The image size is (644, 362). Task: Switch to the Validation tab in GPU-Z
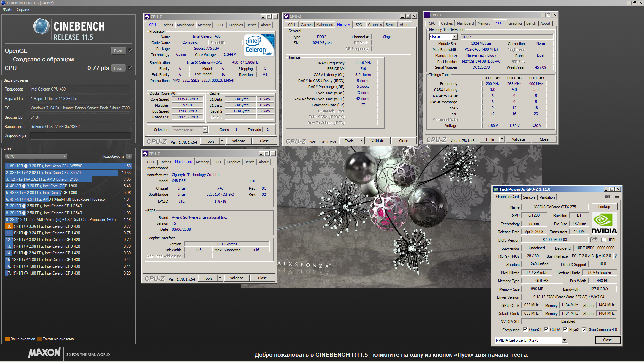pyautogui.click(x=547, y=197)
